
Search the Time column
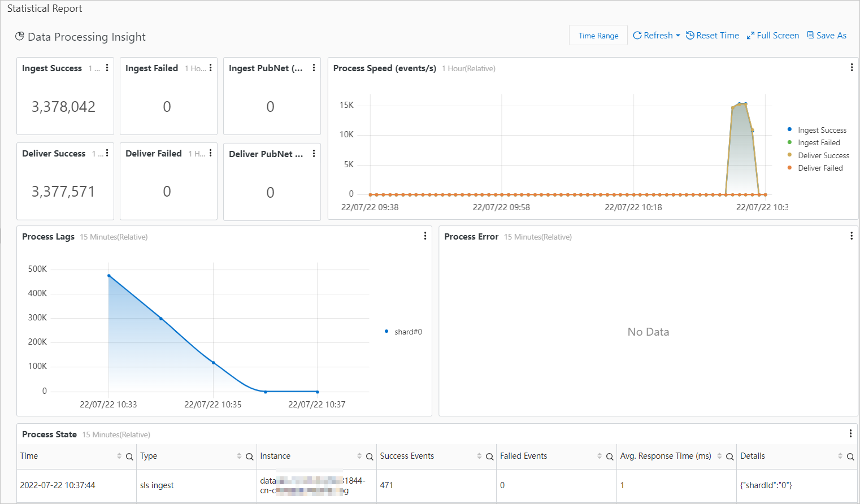point(129,457)
